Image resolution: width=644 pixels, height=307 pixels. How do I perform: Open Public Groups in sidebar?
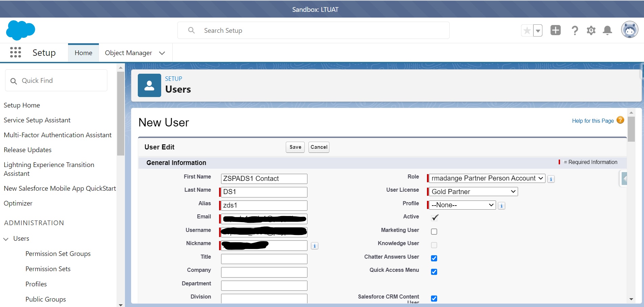pyautogui.click(x=45, y=299)
